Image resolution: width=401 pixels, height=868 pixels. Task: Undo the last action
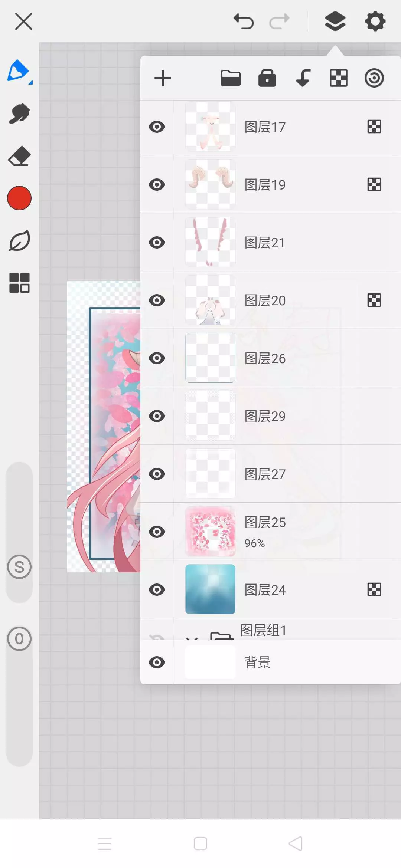click(244, 21)
